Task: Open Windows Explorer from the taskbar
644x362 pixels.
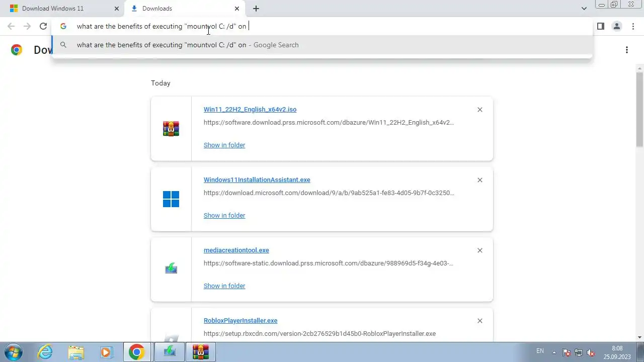Action: (76, 352)
